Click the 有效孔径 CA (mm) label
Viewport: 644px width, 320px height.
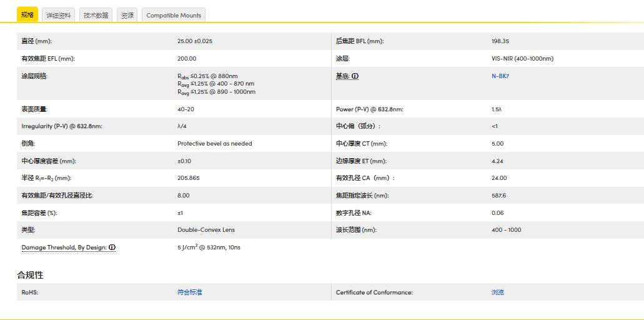click(x=365, y=178)
